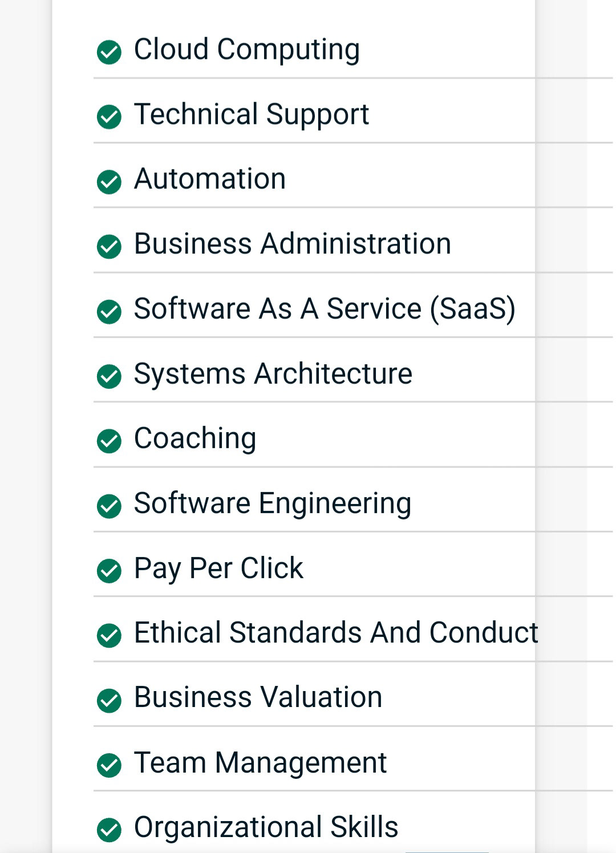Tap the green check beside Automation
The image size is (616, 853).
pos(109,182)
